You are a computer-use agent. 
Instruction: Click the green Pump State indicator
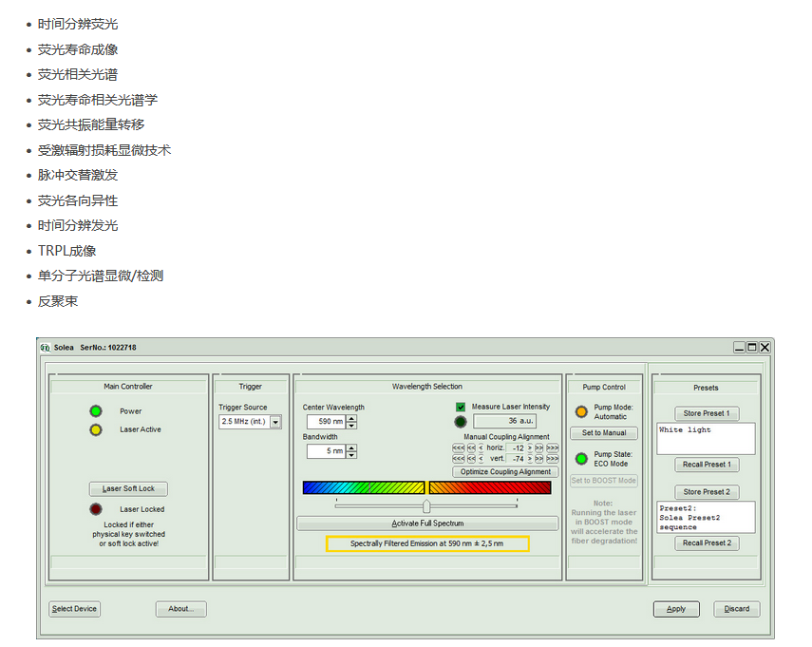(x=581, y=458)
